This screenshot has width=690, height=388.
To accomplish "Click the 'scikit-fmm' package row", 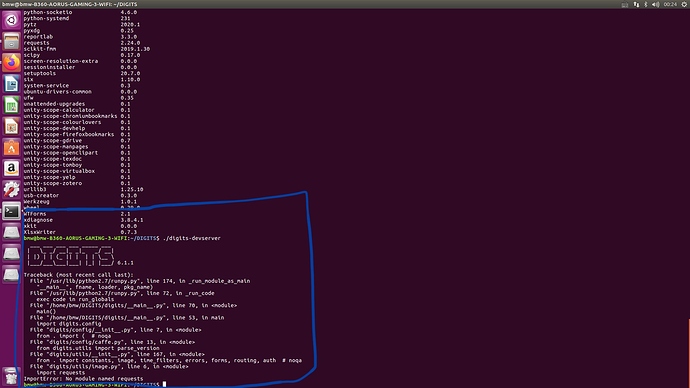I will 87,49.
